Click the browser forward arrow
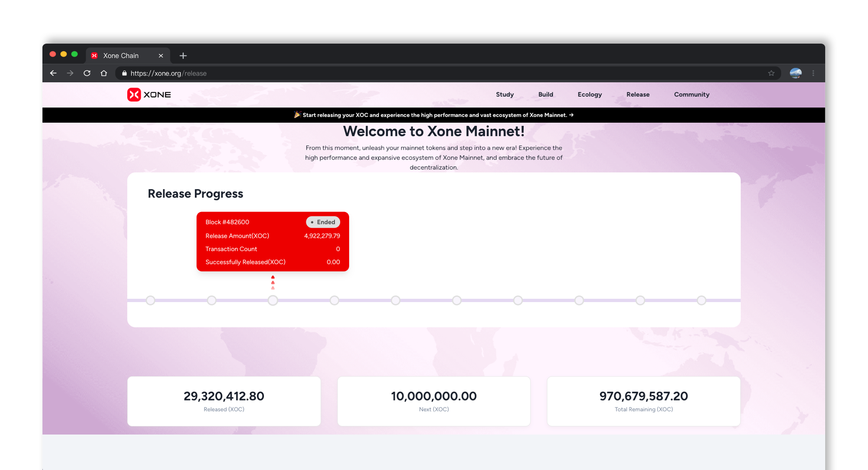 pyautogui.click(x=70, y=73)
